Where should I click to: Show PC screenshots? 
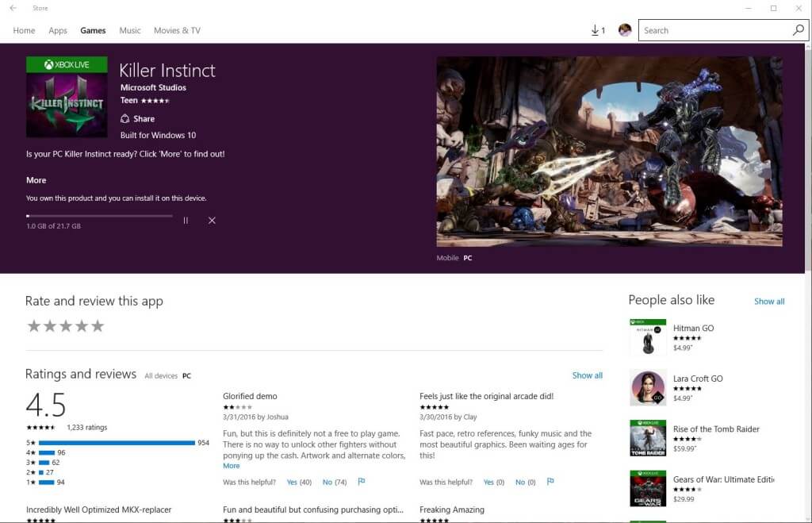point(468,258)
